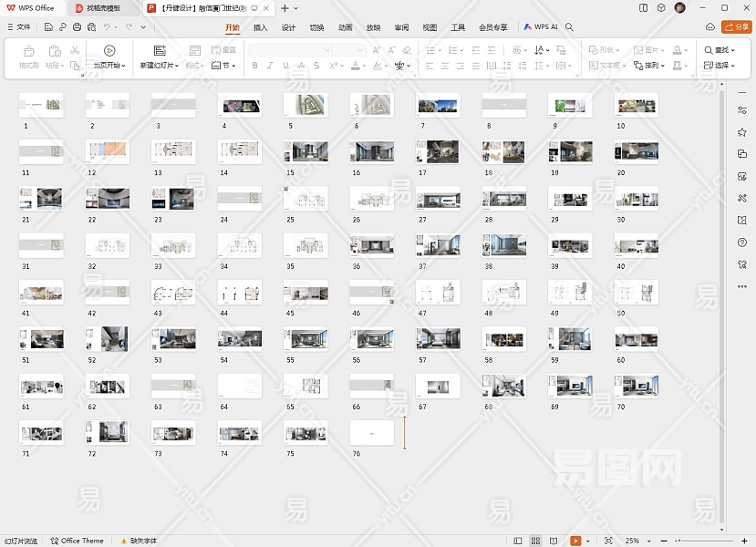Click the star icon in right sidebar
This screenshot has width=756, height=547.
point(742,132)
